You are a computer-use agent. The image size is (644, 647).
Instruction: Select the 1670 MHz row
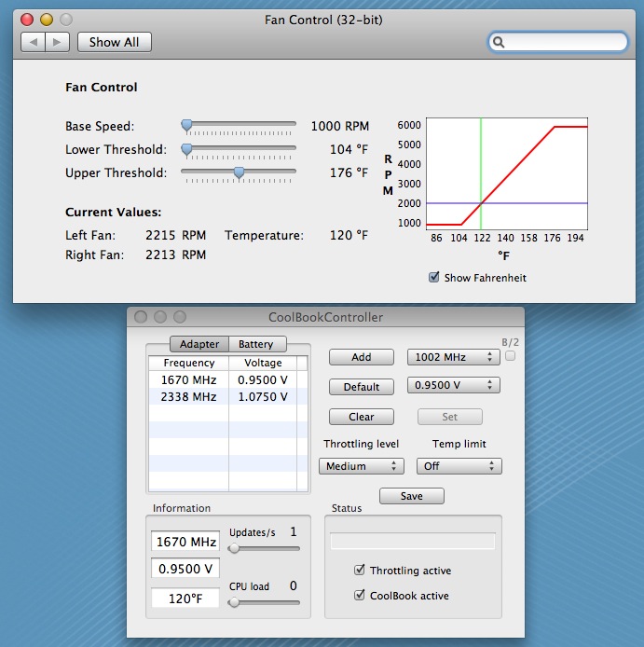click(227, 379)
